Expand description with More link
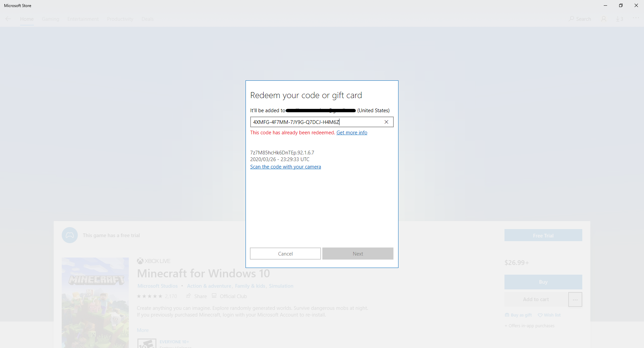Image resolution: width=644 pixels, height=348 pixels. point(143,330)
